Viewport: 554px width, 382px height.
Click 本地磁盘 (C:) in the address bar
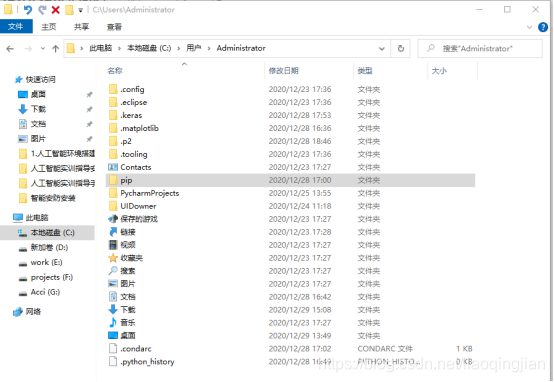point(149,48)
